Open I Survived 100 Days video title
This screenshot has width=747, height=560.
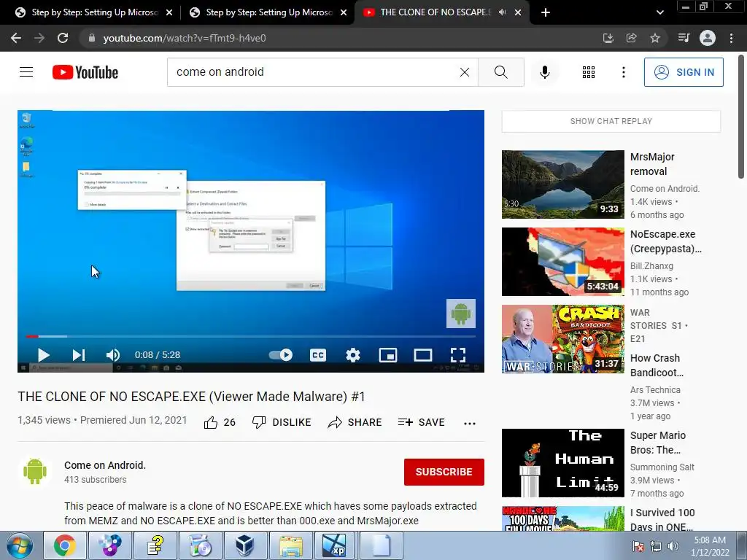click(x=662, y=519)
